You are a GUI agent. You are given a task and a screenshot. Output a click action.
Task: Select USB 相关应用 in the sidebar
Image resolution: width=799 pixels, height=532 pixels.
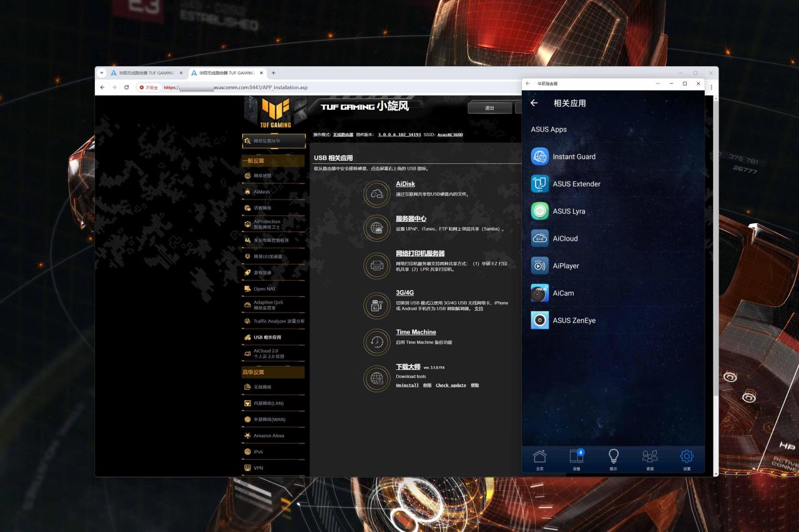pyautogui.click(x=273, y=337)
